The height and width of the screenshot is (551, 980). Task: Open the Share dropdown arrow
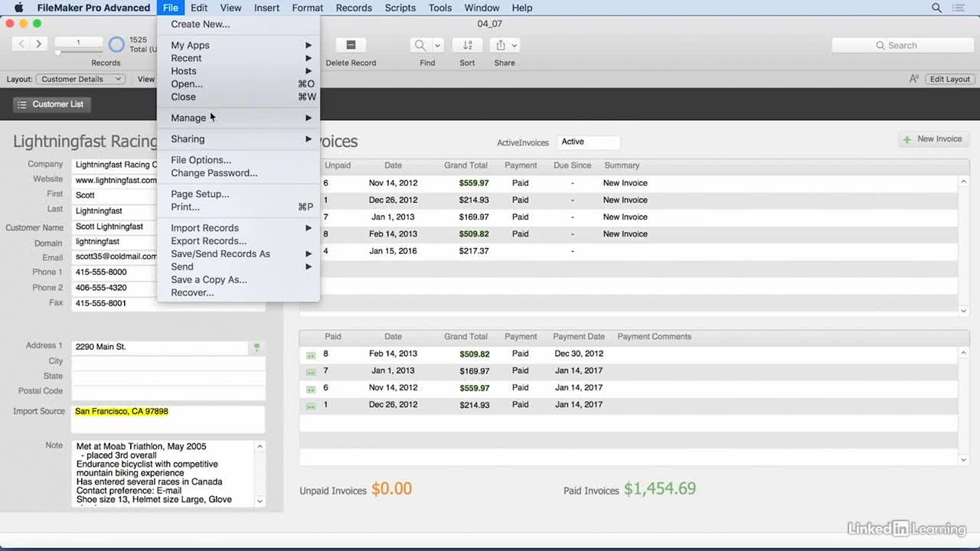[514, 45]
